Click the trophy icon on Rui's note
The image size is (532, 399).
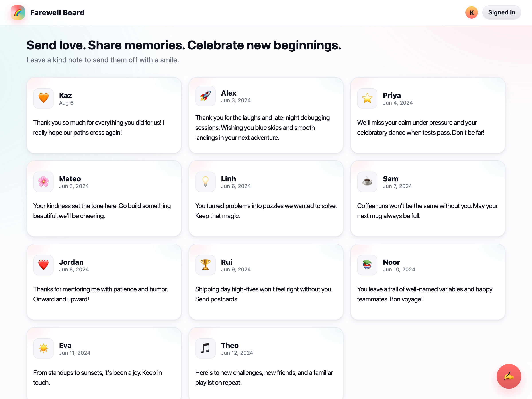pos(205,265)
